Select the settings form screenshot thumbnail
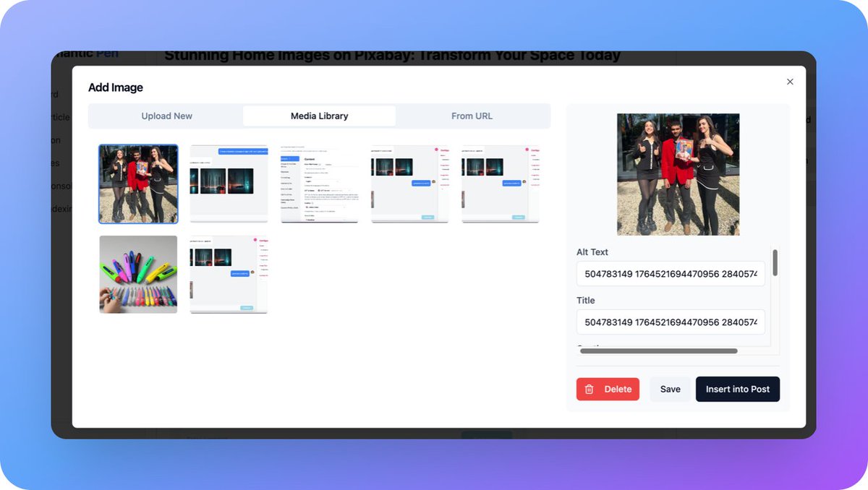The width and height of the screenshot is (868, 490). [x=319, y=184]
